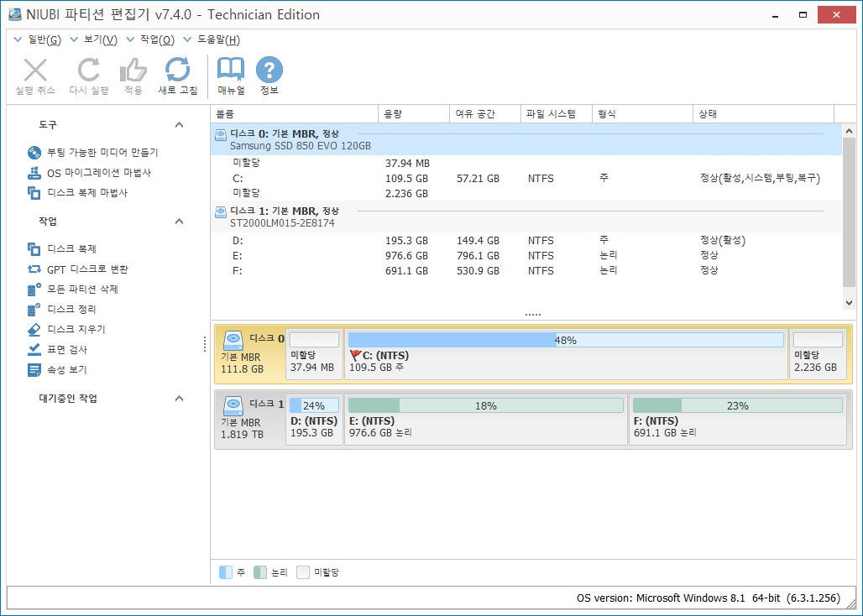The width and height of the screenshot is (863, 616).
Task: Sort by 상태 column header
Action: coord(763,114)
